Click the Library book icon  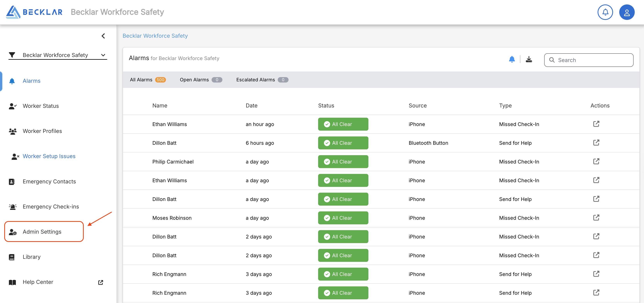tap(12, 257)
